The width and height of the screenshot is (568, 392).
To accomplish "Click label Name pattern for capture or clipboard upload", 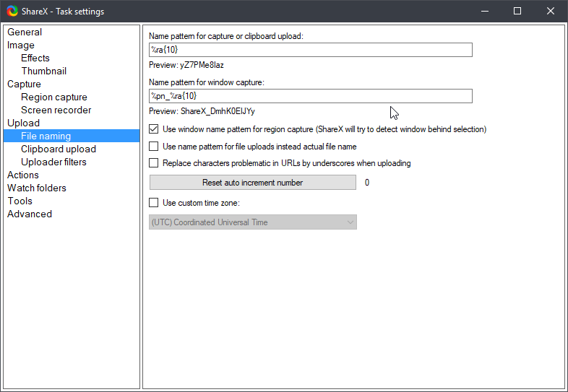I will tap(226, 36).
